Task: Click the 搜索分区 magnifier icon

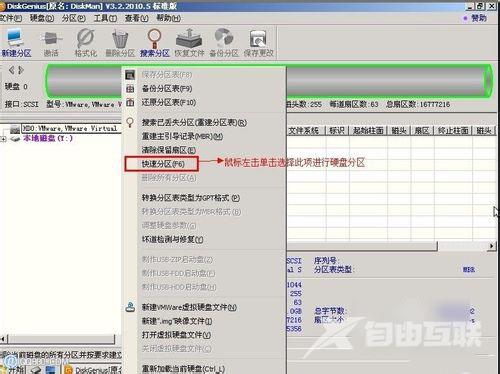Action: click(154, 38)
